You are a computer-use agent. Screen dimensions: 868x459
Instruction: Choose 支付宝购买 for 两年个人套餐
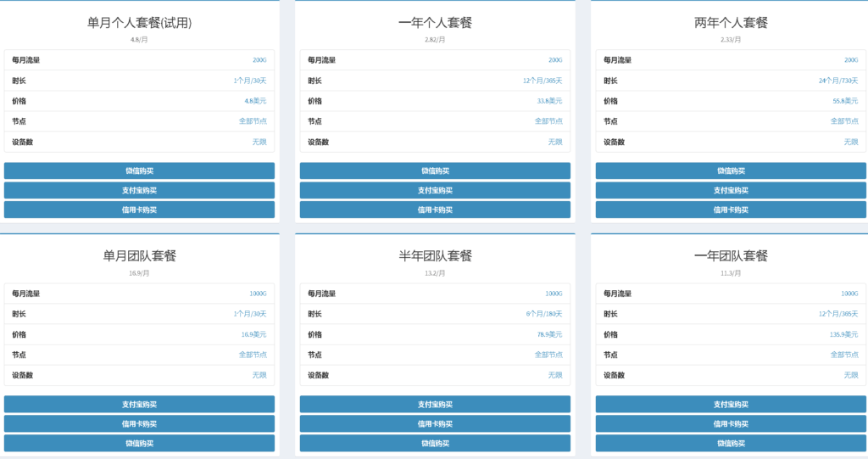[731, 190]
